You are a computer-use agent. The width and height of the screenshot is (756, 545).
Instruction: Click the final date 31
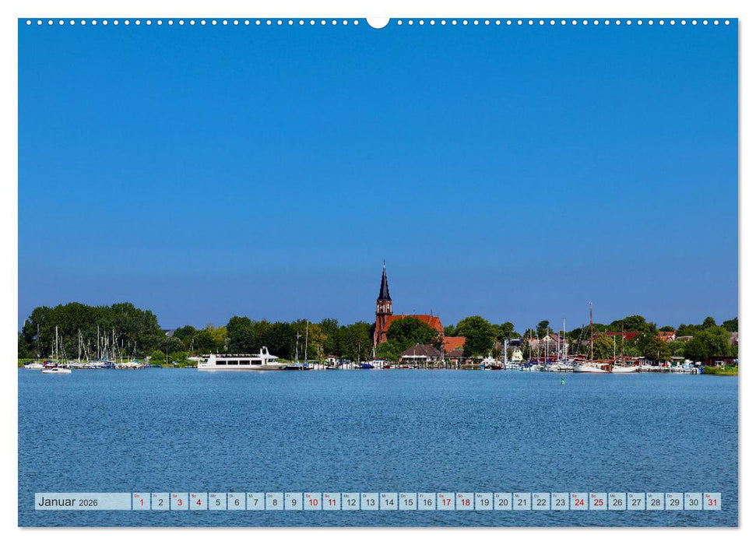pos(714,503)
